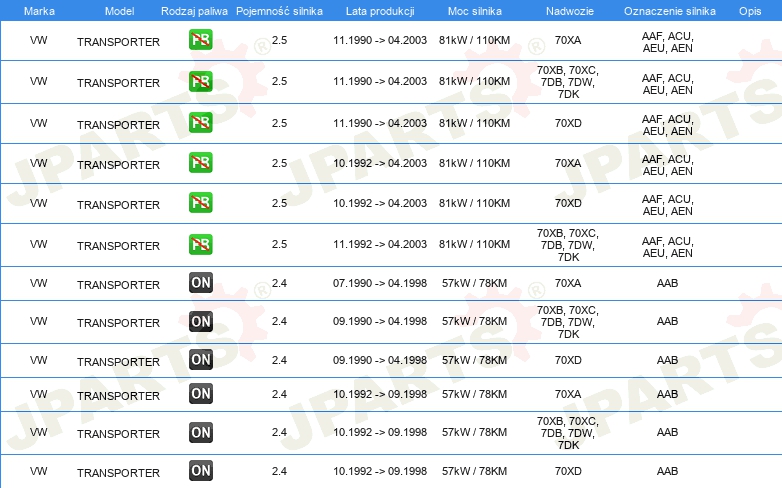Click VW in the 07.1990 row
The height and width of the screenshot is (488, 782).
click(38, 283)
